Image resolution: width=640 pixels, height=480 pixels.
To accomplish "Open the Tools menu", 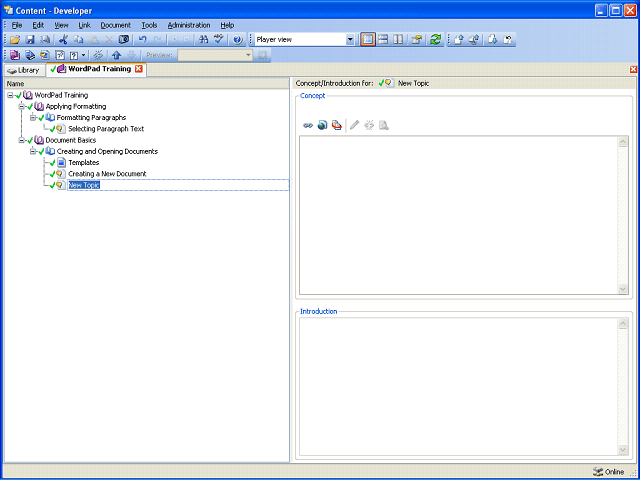I will tap(149, 25).
